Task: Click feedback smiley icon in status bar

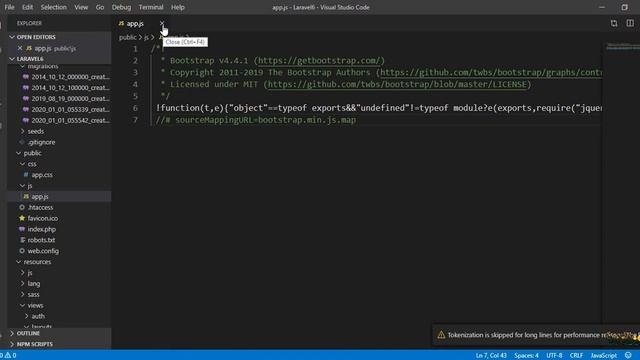Action: point(628,356)
